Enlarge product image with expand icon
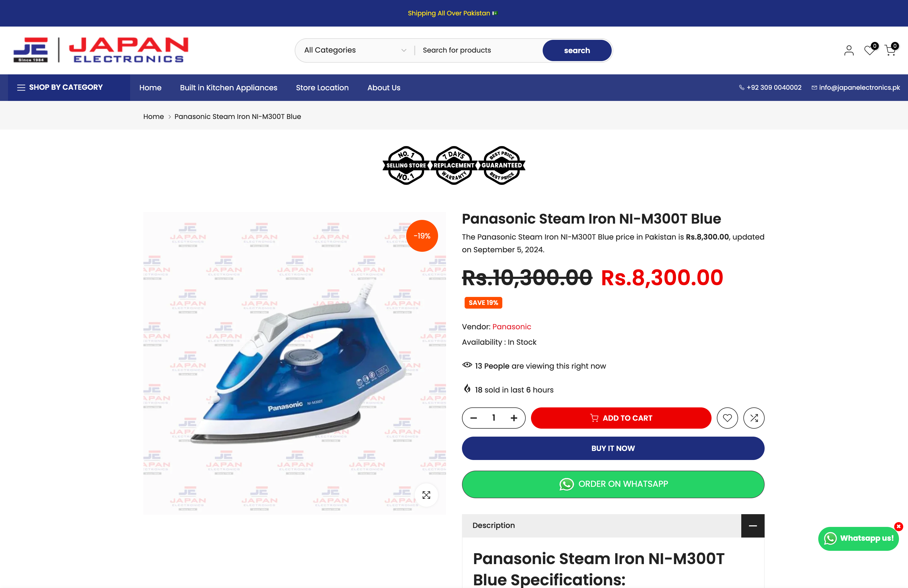Viewport: 908px width, 588px height. click(426, 495)
